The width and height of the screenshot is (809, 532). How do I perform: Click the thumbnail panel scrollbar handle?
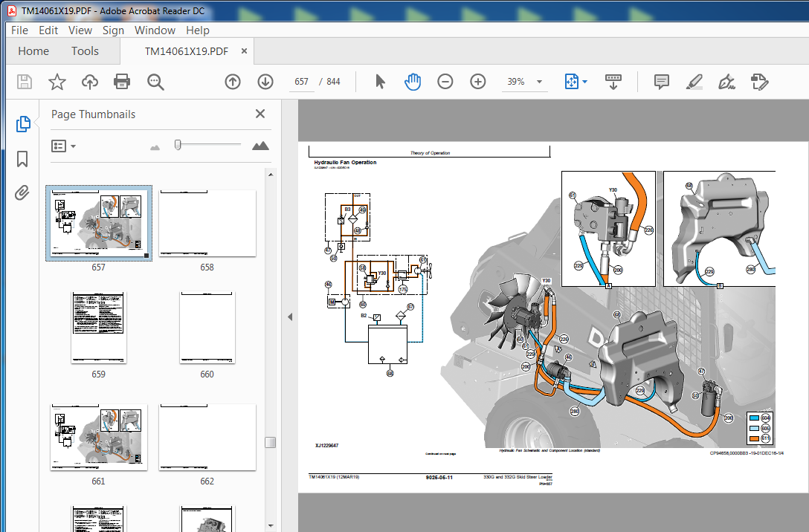[271, 442]
